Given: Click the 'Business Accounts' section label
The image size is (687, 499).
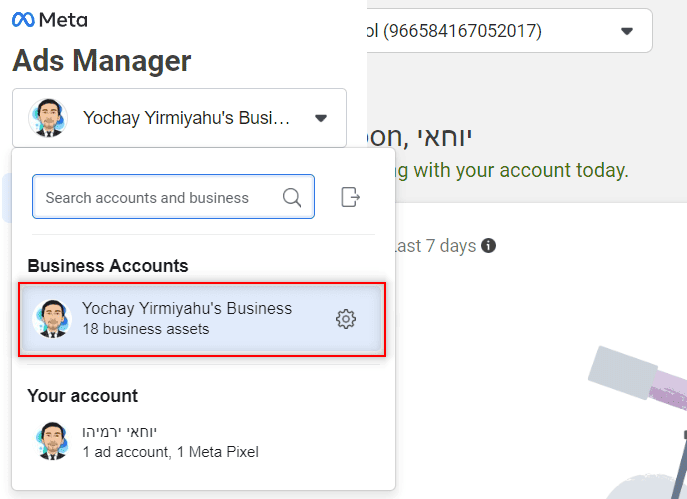Looking at the screenshot, I should pyautogui.click(x=108, y=266).
